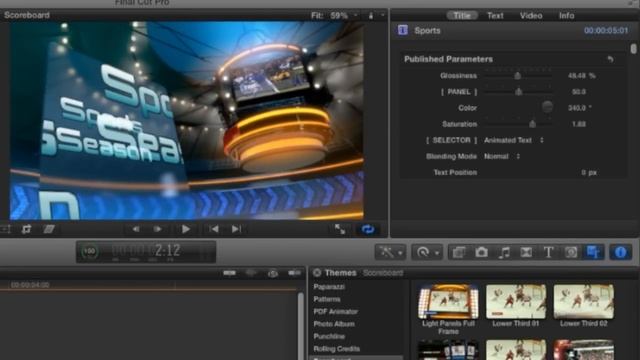Click the timecode display in toolbar
This screenshot has width=640, height=360.
[x=146, y=251]
